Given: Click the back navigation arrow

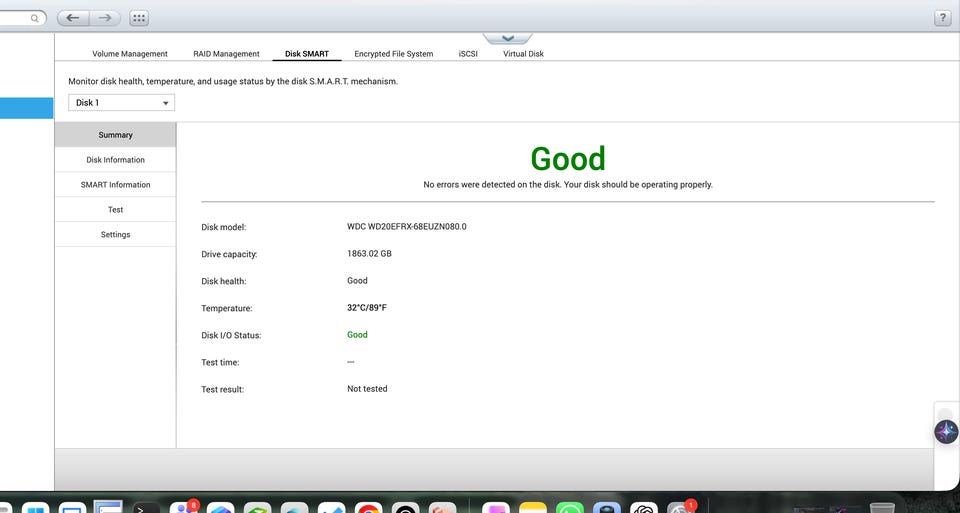Looking at the screenshot, I should pyautogui.click(x=73, y=18).
